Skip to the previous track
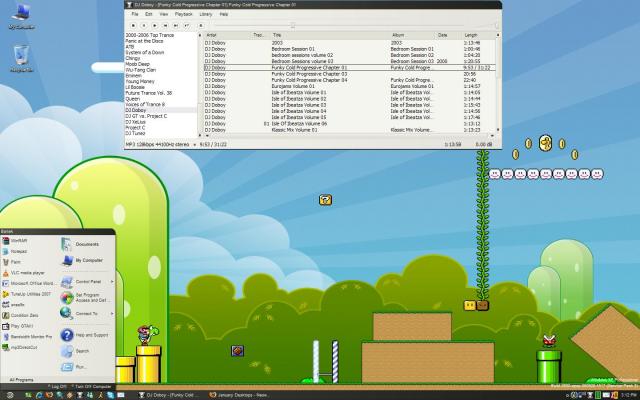640x400 pixels. (x=165, y=25)
